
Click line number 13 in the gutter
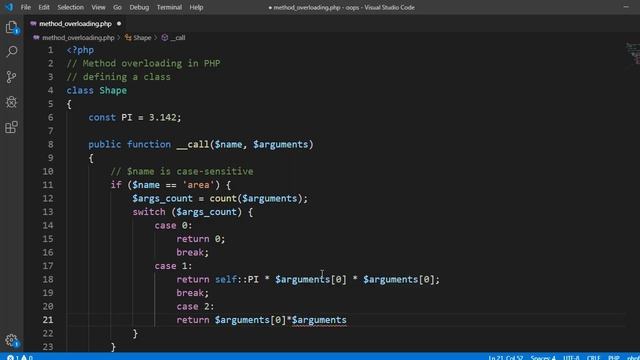pyautogui.click(x=48, y=212)
